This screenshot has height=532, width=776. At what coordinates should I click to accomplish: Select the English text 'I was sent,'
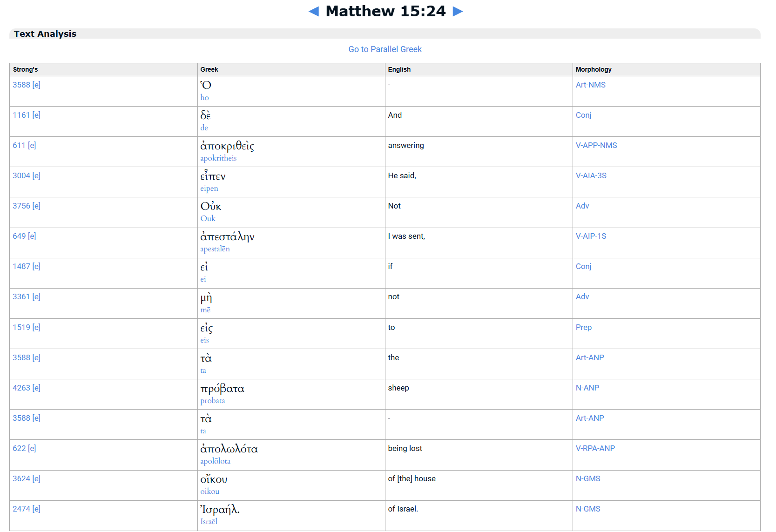click(x=406, y=236)
